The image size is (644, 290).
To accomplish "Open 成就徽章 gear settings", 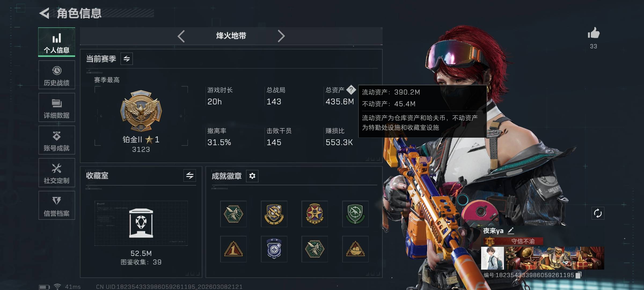I will pos(252,176).
